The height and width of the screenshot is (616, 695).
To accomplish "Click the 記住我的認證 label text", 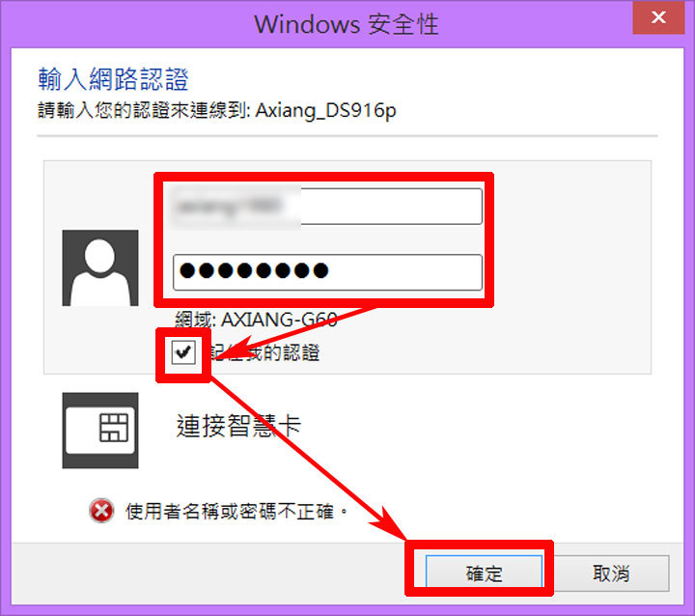I will pos(264,352).
